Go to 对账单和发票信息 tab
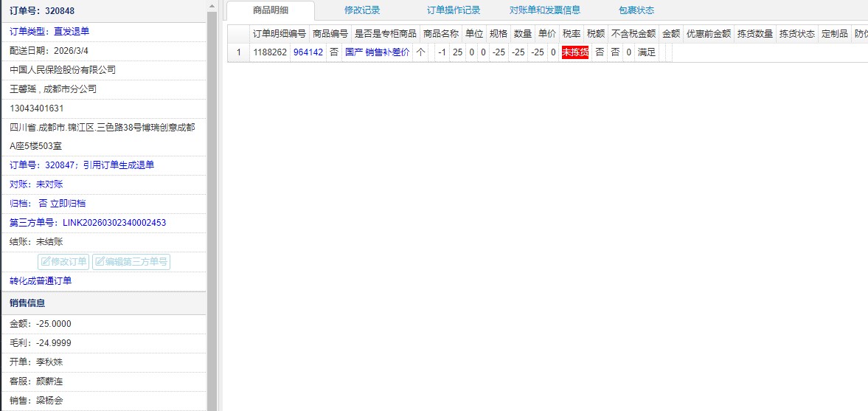This screenshot has height=411, width=868. 545,10
